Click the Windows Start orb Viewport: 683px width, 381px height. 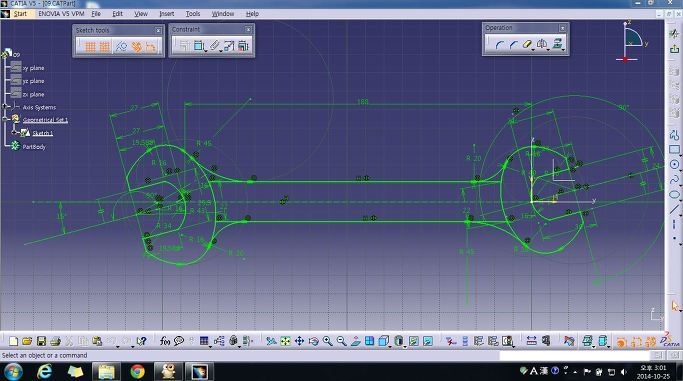[13, 371]
